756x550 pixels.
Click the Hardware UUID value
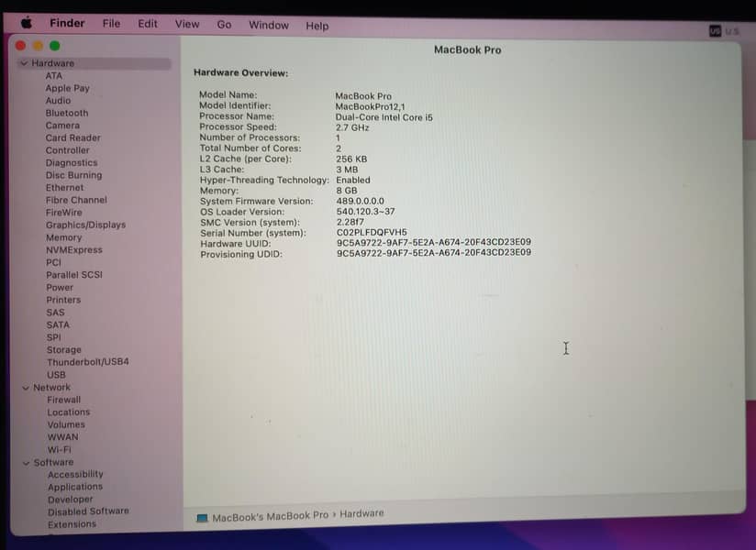coord(434,242)
